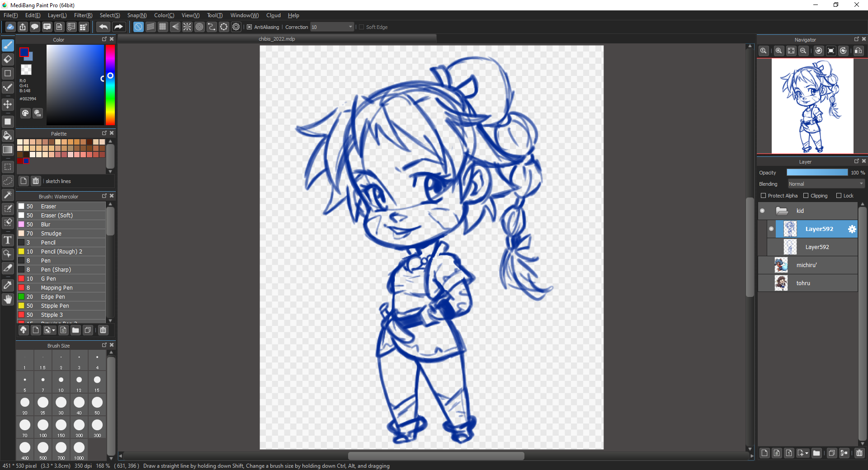Click the rainbow hue bar
Screen dimensions: 868x470
[110, 85]
